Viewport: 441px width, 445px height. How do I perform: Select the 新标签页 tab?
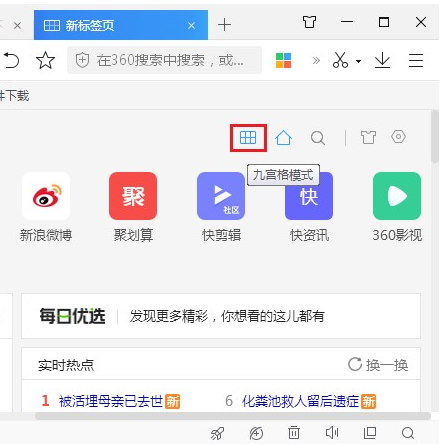point(121,25)
